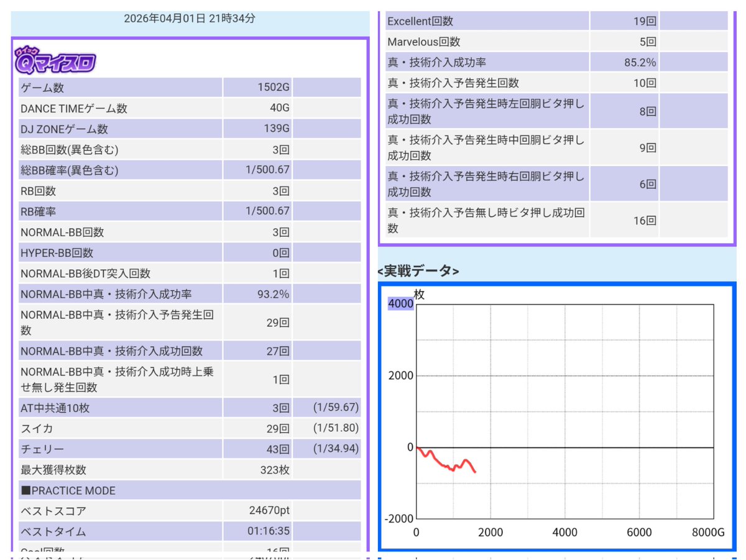The image size is (746, 560).
Task: Click the 1502G game count value
Action: point(274,88)
